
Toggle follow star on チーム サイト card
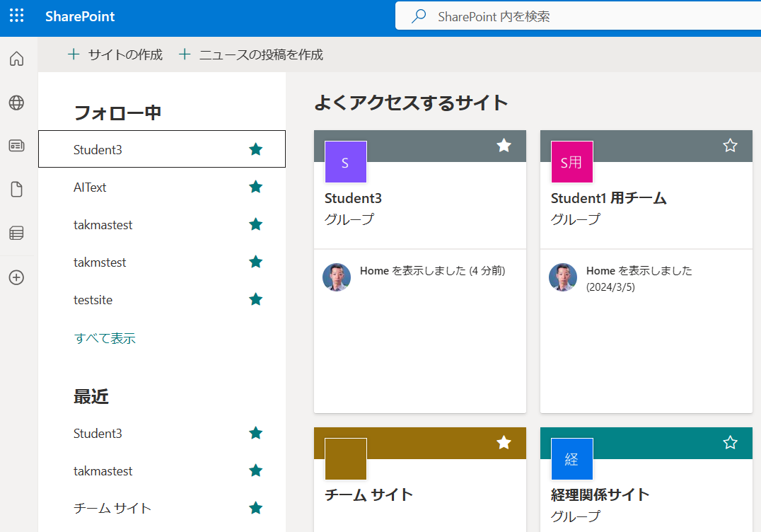[504, 442]
